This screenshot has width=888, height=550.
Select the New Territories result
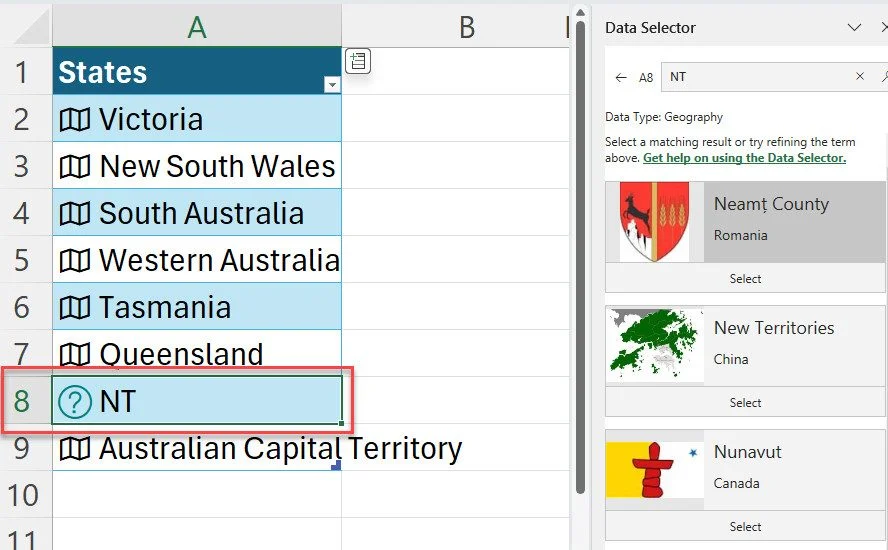pos(745,403)
